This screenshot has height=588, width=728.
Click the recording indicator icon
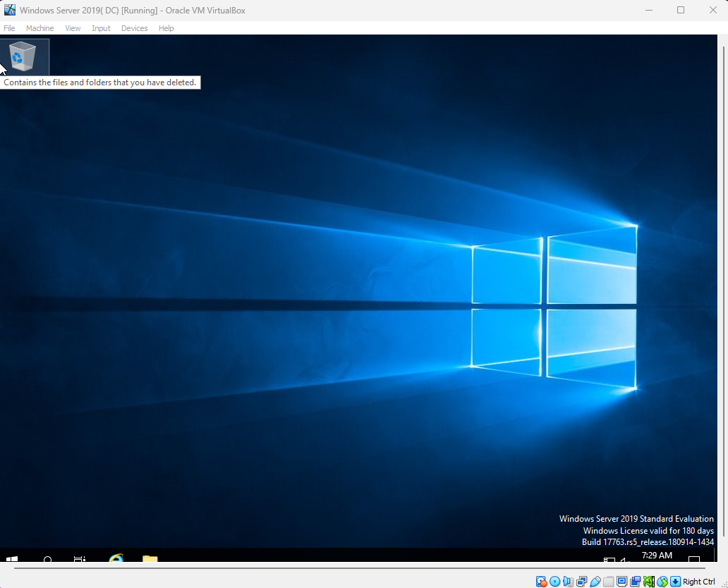(636, 582)
